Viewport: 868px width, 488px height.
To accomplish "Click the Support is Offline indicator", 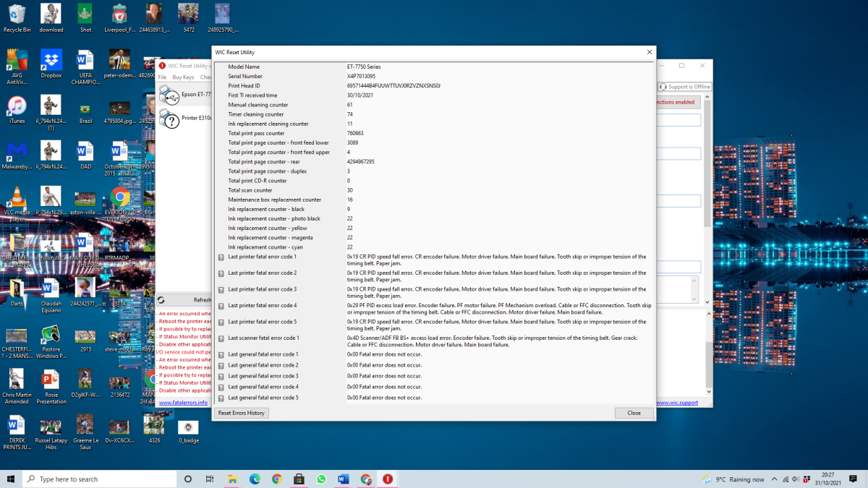I will tap(684, 87).
